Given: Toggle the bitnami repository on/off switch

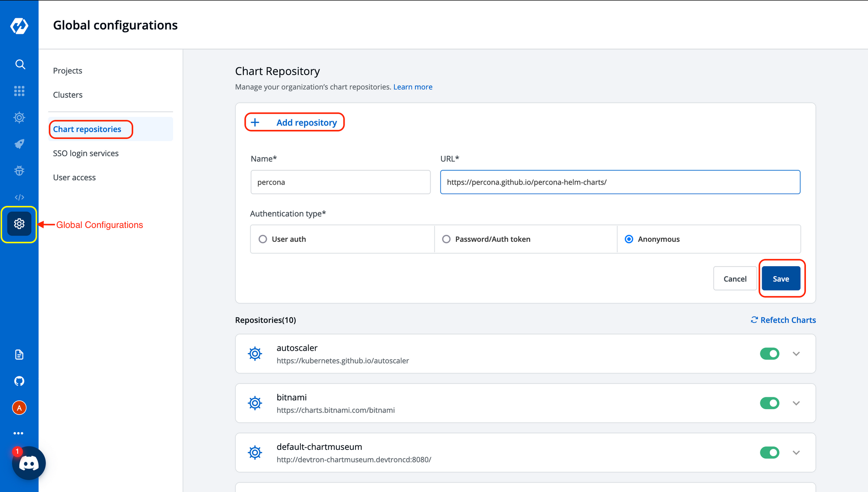Looking at the screenshot, I should coord(769,403).
